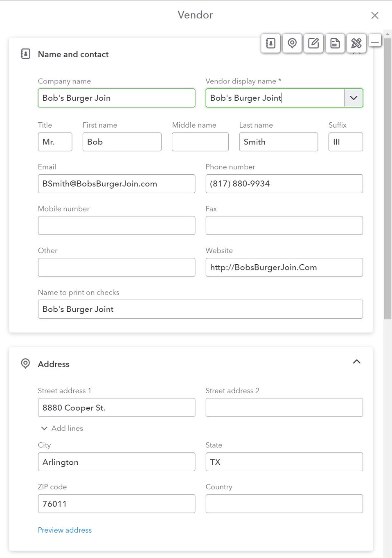Jump to addresses using the map pin toolbar icon

point(292,43)
